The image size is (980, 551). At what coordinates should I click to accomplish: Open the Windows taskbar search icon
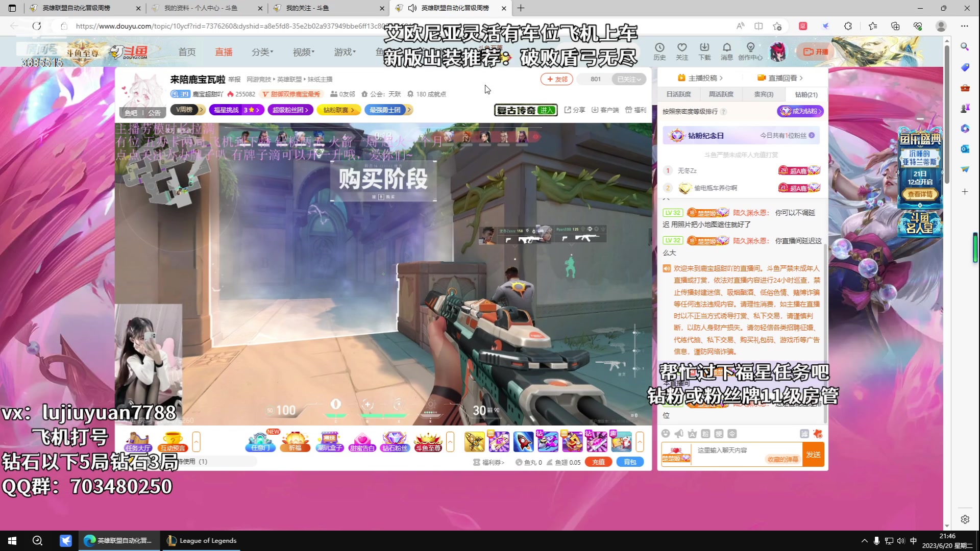(37, 540)
